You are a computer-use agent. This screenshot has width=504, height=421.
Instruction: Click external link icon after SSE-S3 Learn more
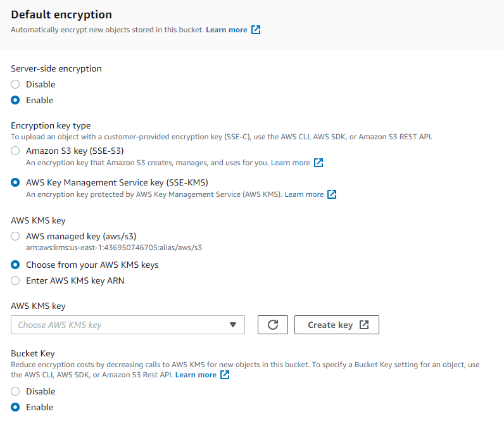[x=318, y=163]
